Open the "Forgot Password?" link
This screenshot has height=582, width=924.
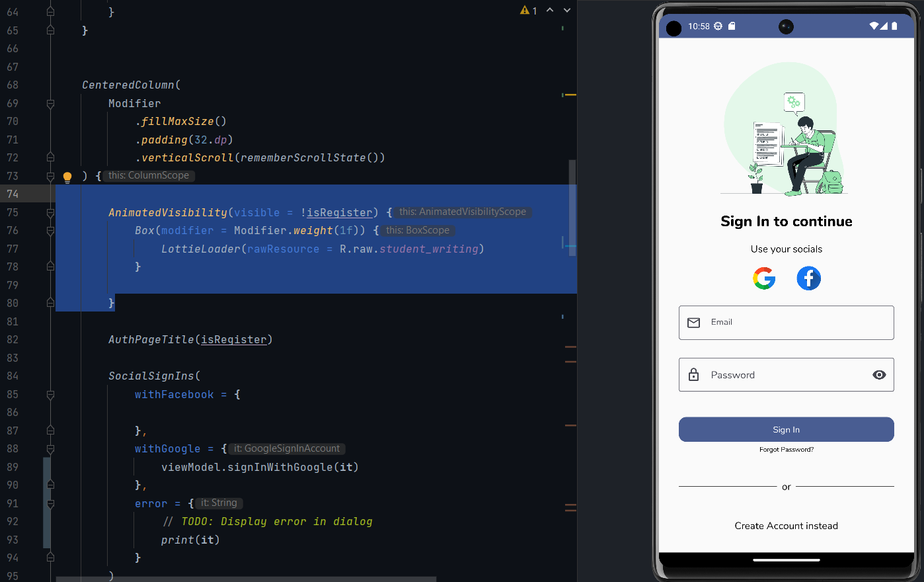[x=786, y=449]
